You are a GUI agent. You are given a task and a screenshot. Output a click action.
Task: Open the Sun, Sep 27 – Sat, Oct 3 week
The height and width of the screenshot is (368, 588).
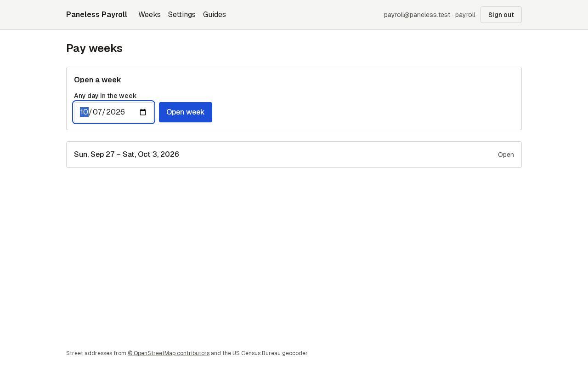294,155
